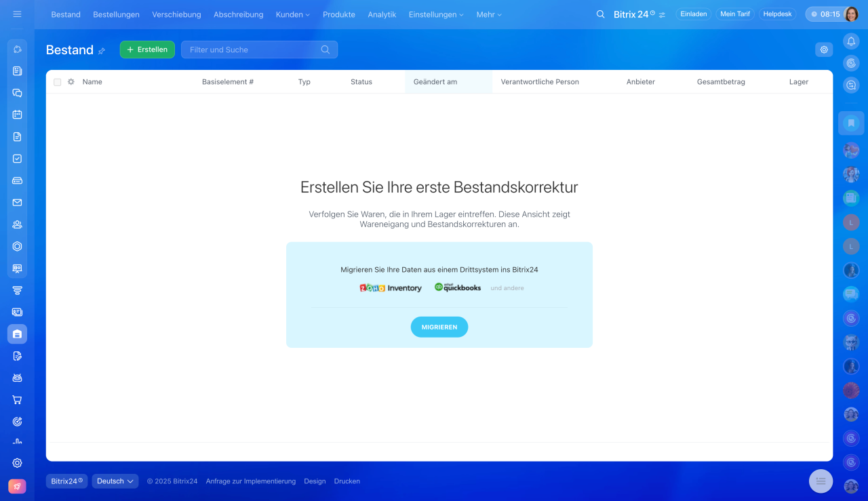Open the user profile avatar at top right
This screenshot has width=868, height=501.
click(851, 14)
